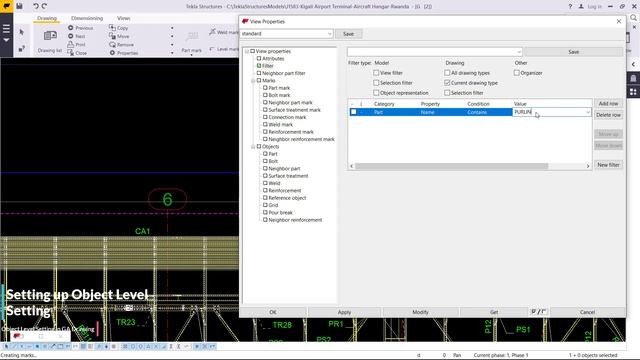The height and width of the screenshot is (360, 640).
Task: Add a Level mark
Action: coord(224,49)
